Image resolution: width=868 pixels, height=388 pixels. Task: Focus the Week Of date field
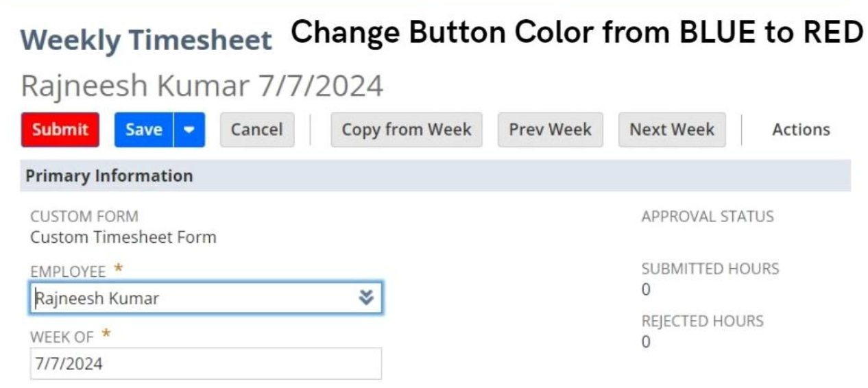[x=206, y=363]
